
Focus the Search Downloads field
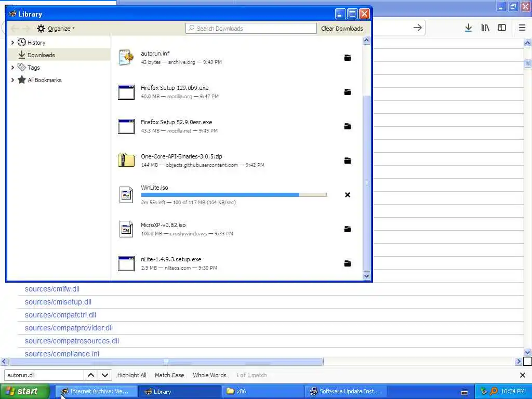click(x=251, y=29)
